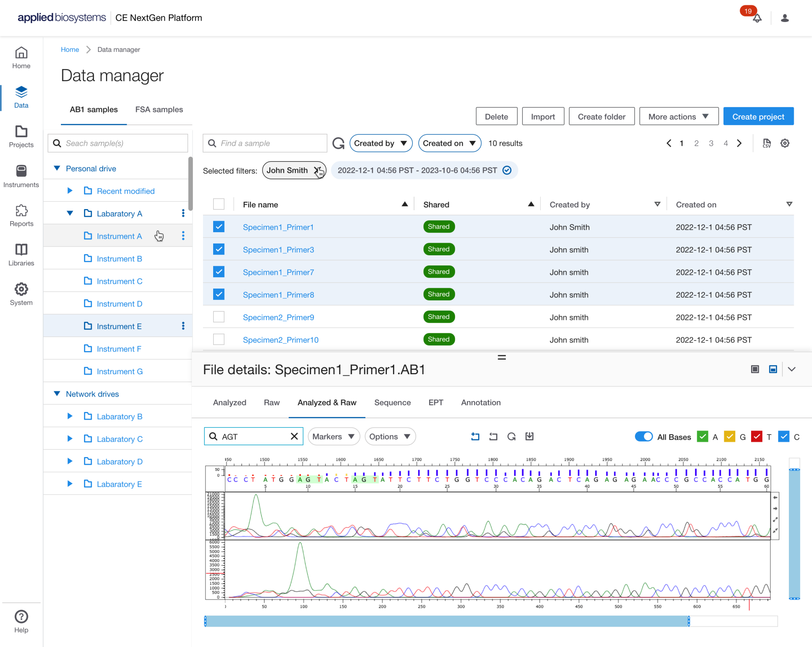Viewport: 812px width, 647px height.
Task: Click the Find a sample search field
Action: (270, 143)
